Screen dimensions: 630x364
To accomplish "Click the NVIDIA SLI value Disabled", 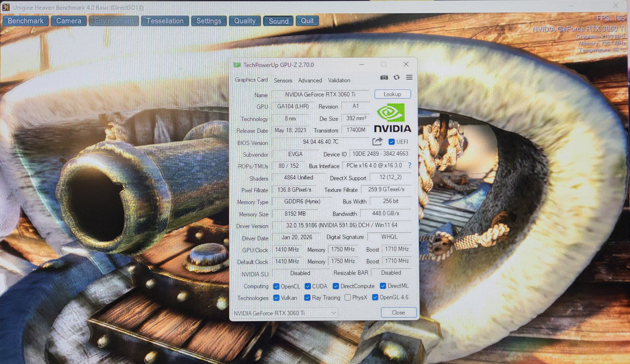I will coord(300,273).
